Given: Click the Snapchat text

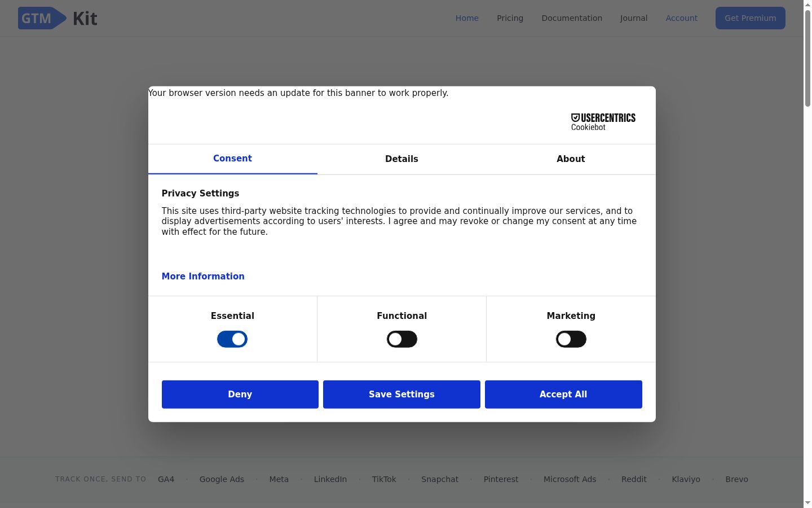Looking at the screenshot, I should click(440, 479).
